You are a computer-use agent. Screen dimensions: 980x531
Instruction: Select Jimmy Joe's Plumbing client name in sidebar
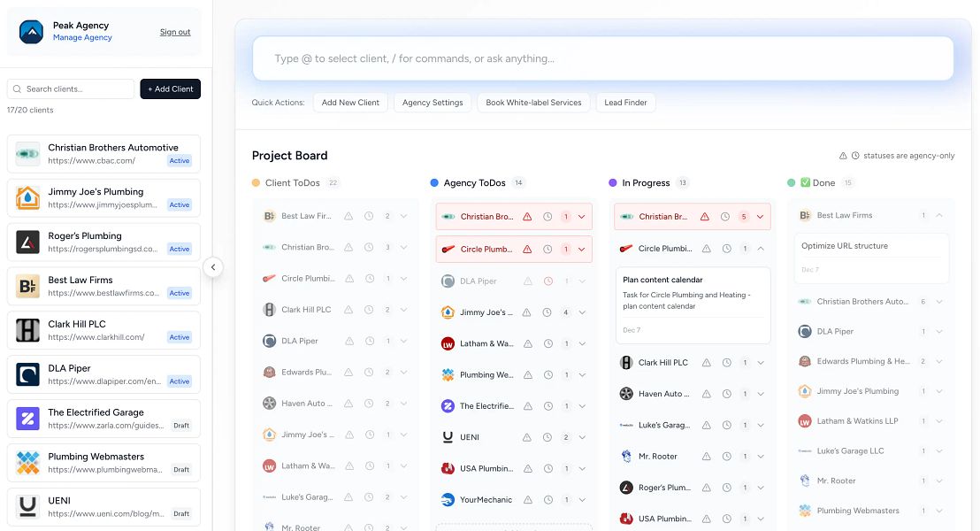[96, 191]
